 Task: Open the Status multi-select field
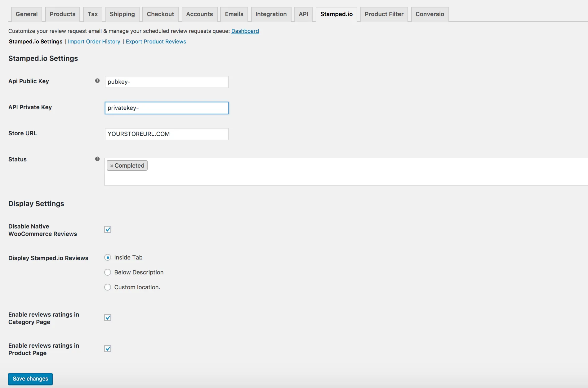[346, 172]
